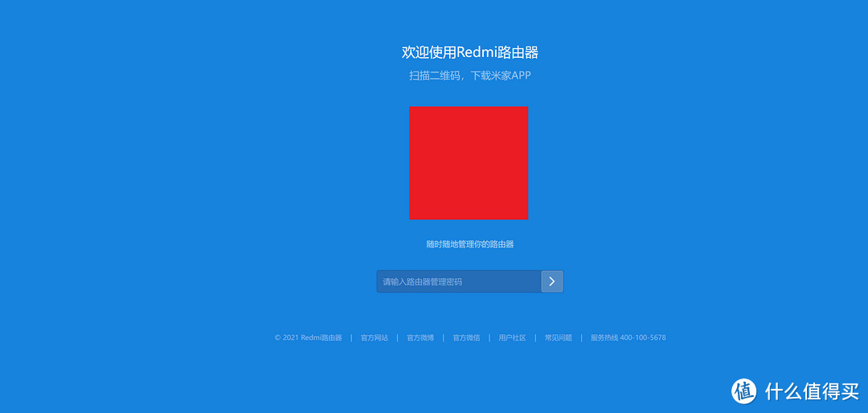Submit login with the arrow button
The height and width of the screenshot is (413, 868).
552,281
